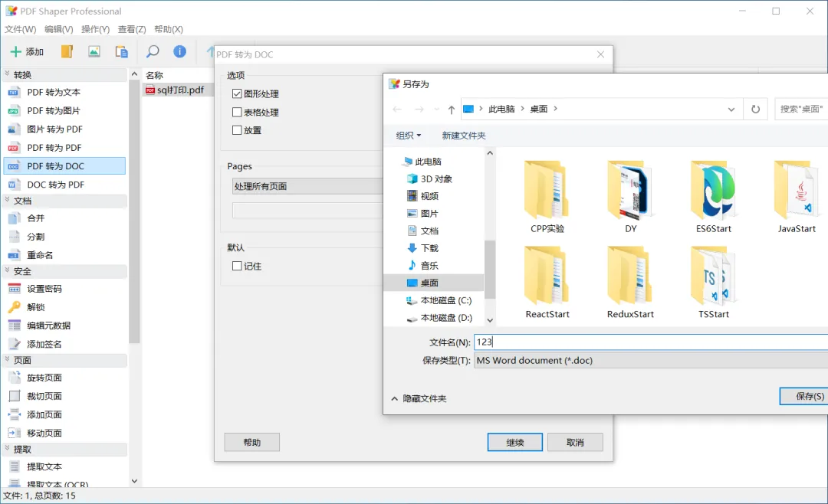Select the CPP实验 folder
The image size is (828, 504).
point(547,198)
